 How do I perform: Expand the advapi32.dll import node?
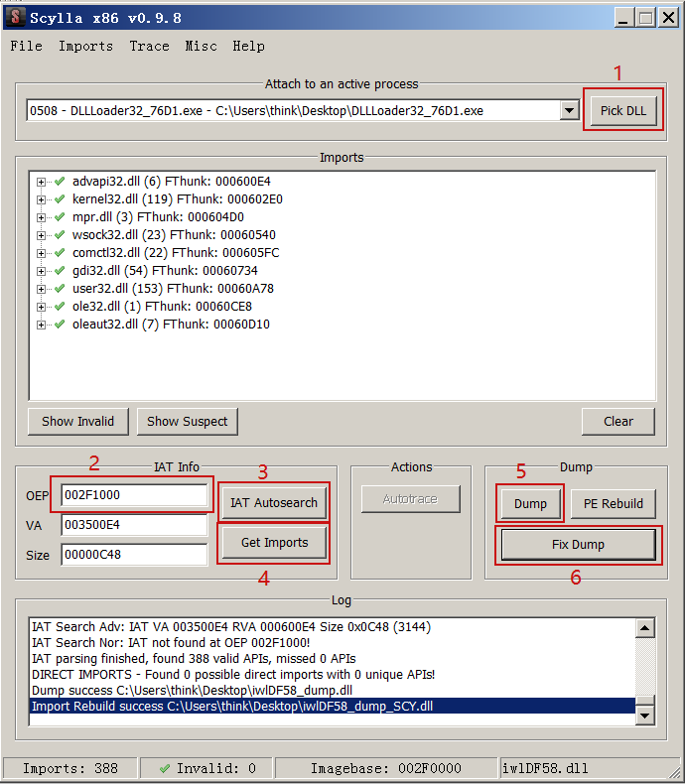coord(41,182)
